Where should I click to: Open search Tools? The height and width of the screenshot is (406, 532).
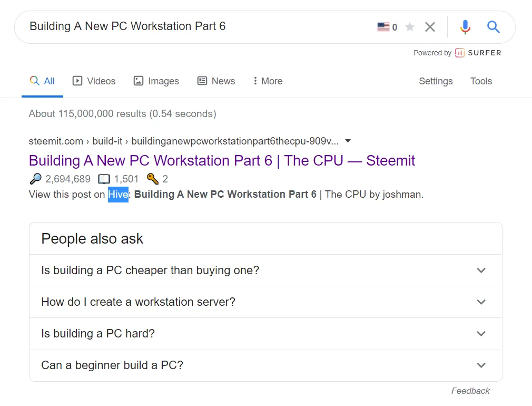pos(481,81)
